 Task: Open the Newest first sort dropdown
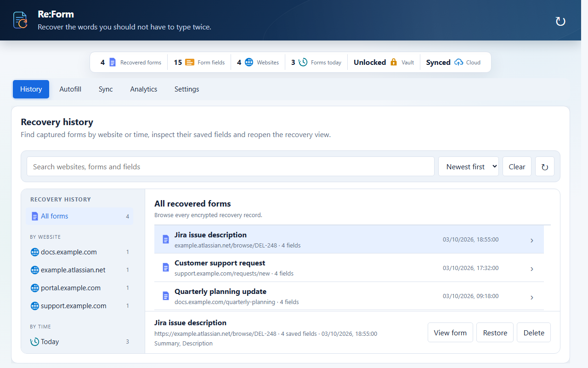469,167
